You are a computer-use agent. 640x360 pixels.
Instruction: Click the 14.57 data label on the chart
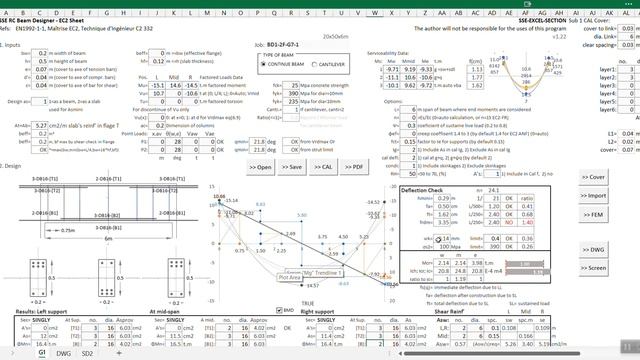(x=312, y=286)
